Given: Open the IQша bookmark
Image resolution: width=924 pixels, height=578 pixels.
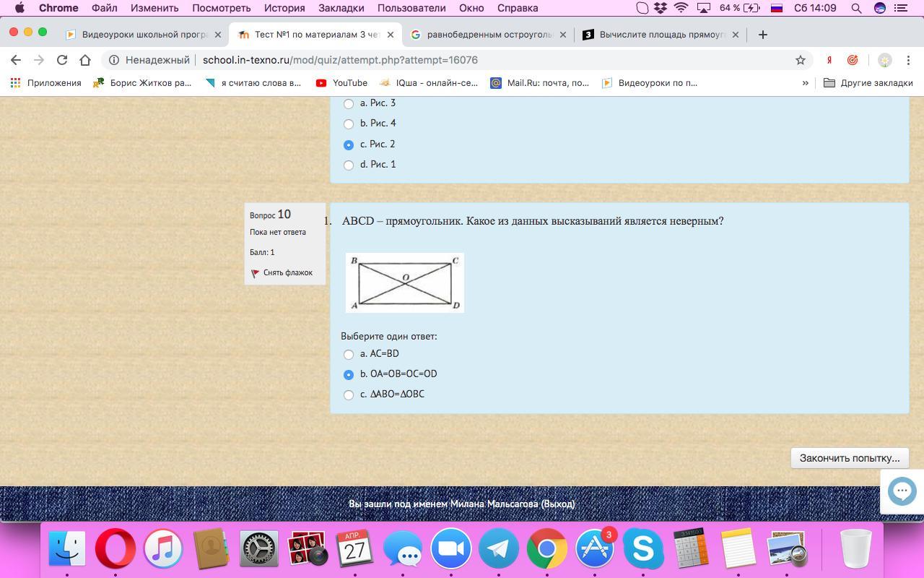Looking at the screenshot, I should point(428,83).
